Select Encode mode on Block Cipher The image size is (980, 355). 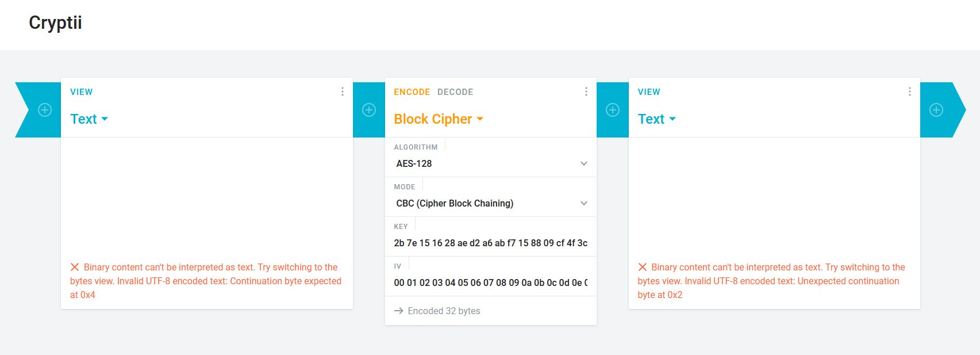(x=412, y=92)
